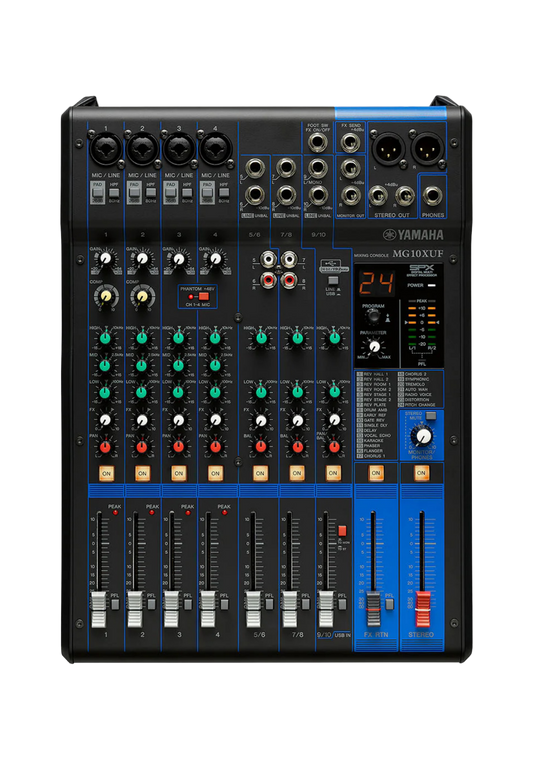This screenshot has width=533, height=759.
Task: Click the channel 7/8 fader cap
Action: (x=289, y=609)
